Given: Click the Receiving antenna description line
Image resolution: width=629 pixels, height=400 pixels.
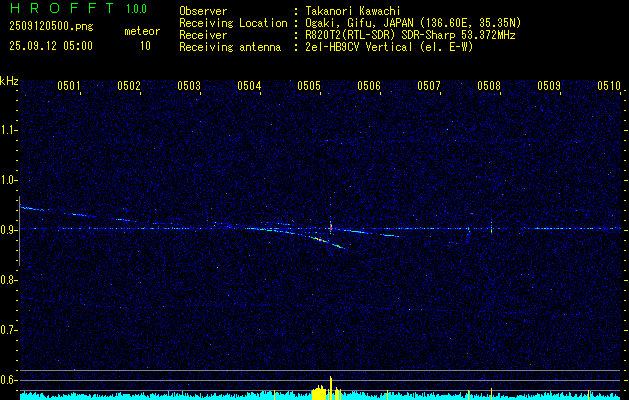Looking at the screenshot, I should 326,47.
